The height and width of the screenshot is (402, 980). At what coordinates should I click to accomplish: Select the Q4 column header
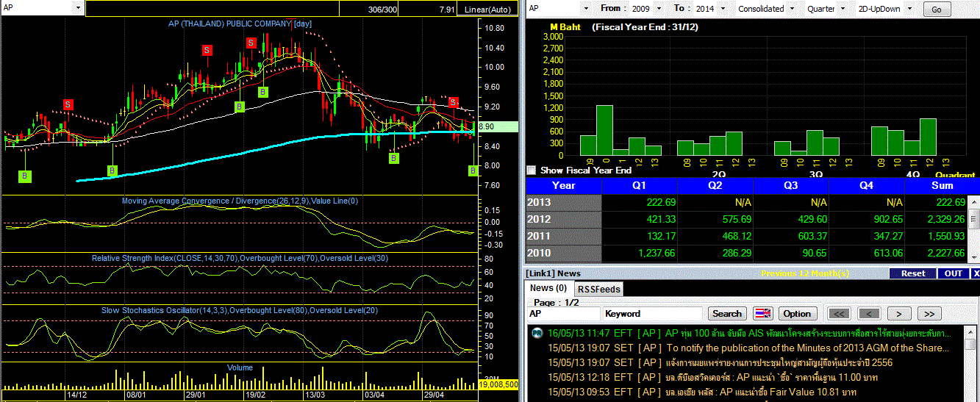[x=867, y=185]
